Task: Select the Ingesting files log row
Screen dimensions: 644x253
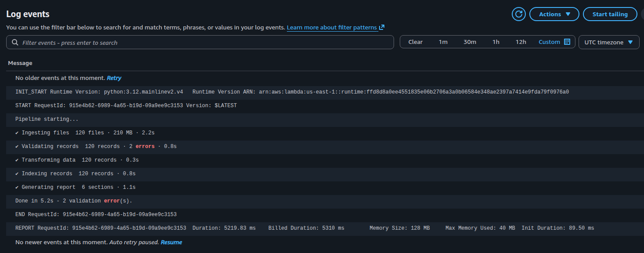Action: click(x=325, y=133)
